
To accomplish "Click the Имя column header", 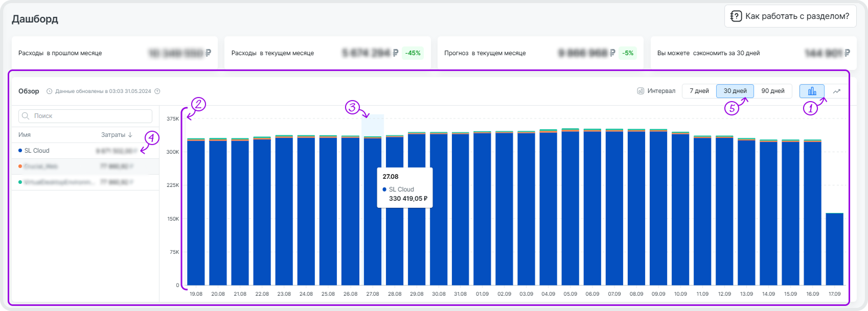I will point(25,135).
